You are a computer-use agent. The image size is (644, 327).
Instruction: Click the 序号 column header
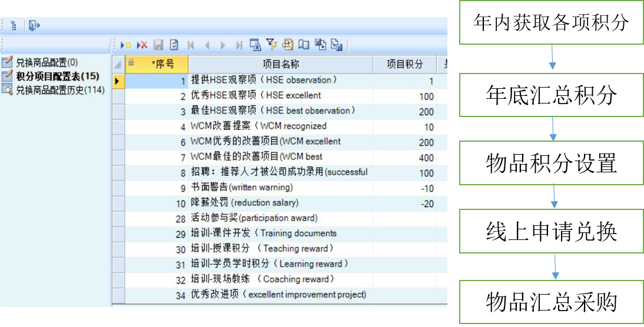(162, 64)
